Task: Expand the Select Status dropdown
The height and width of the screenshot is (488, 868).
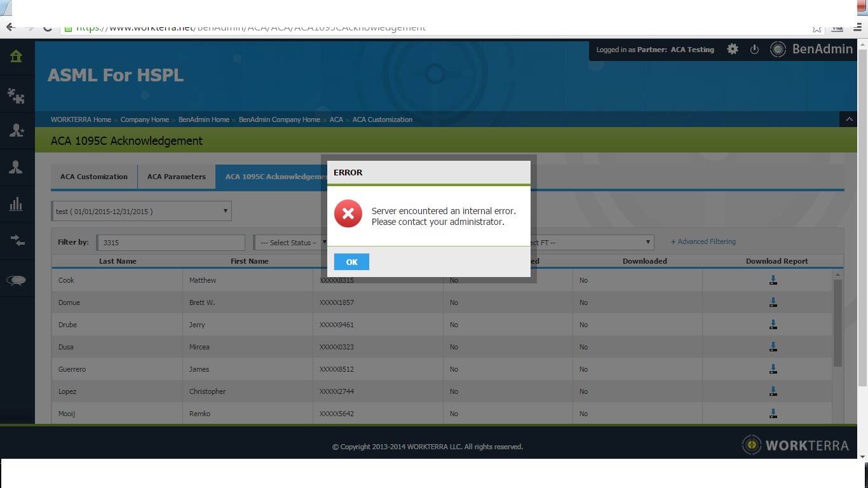Action: (290, 243)
